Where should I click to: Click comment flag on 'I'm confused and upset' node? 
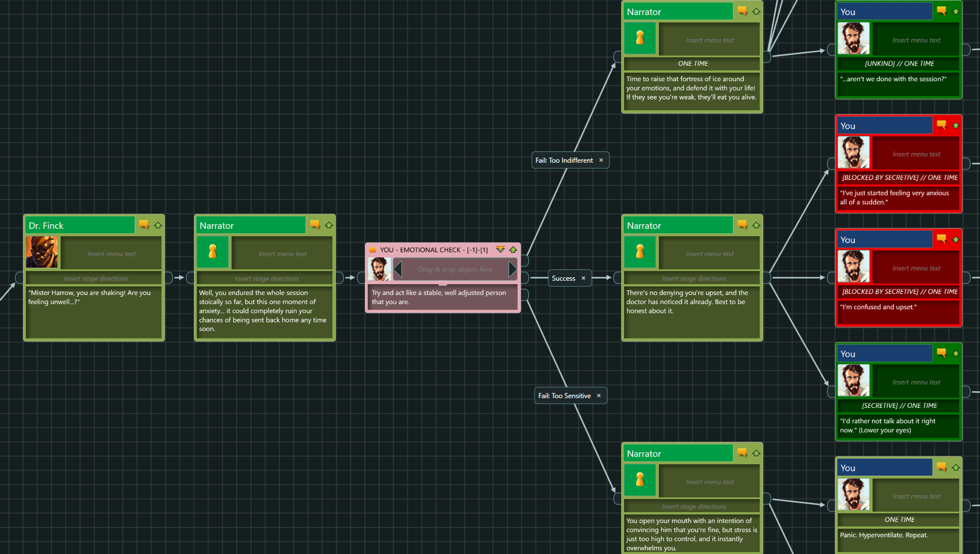[941, 239]
